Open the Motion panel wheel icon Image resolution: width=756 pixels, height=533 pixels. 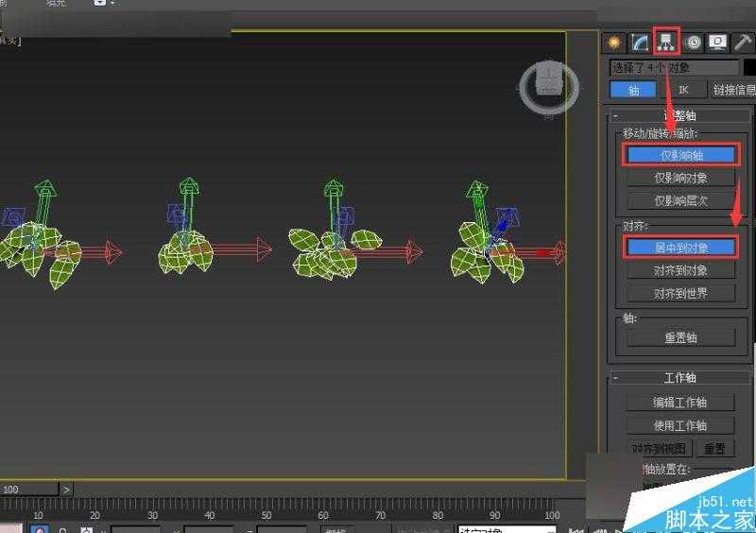pos(693,43)
